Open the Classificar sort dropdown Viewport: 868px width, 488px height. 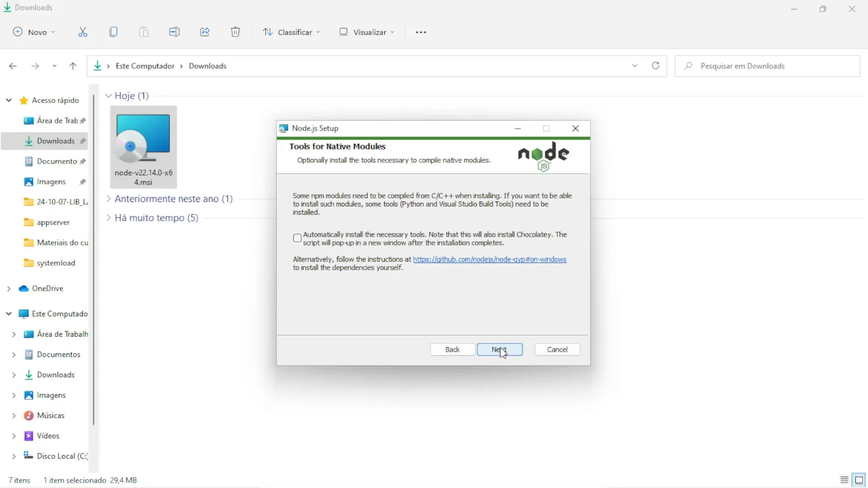[292, 32]
